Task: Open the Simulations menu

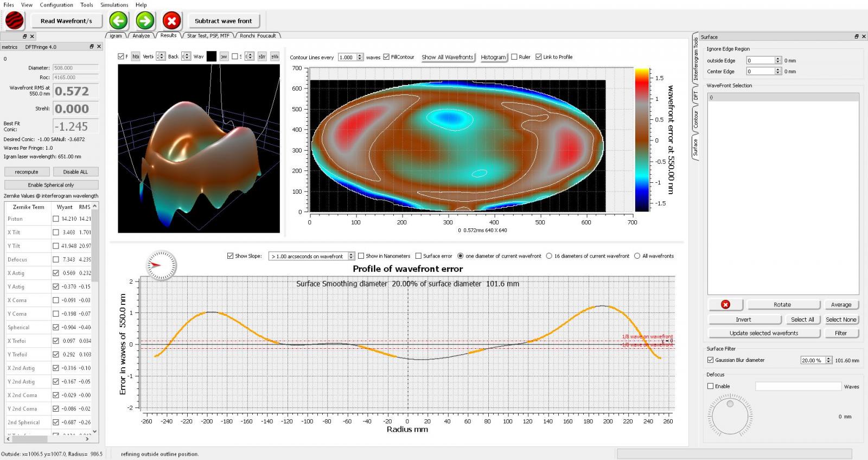Action: pyautogui.click(x=114, y=5)
